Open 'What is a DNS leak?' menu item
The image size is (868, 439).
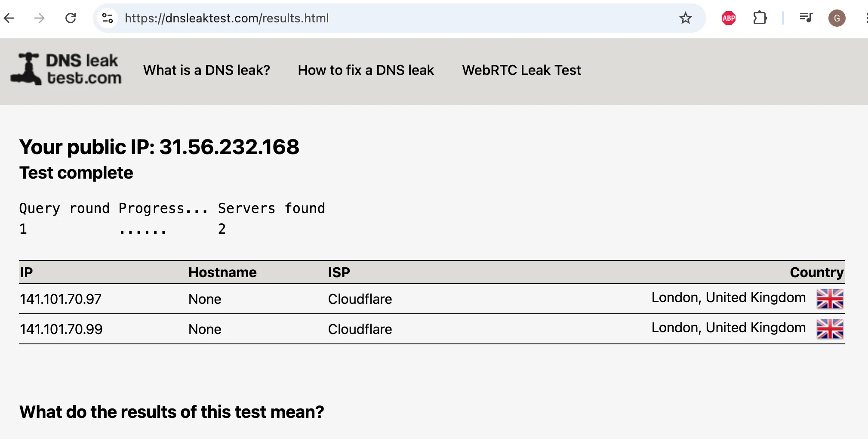[x=206, y=70]
